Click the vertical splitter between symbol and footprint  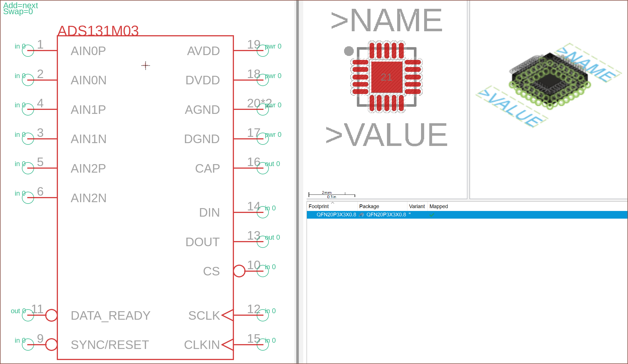click(x=297, y=182)
